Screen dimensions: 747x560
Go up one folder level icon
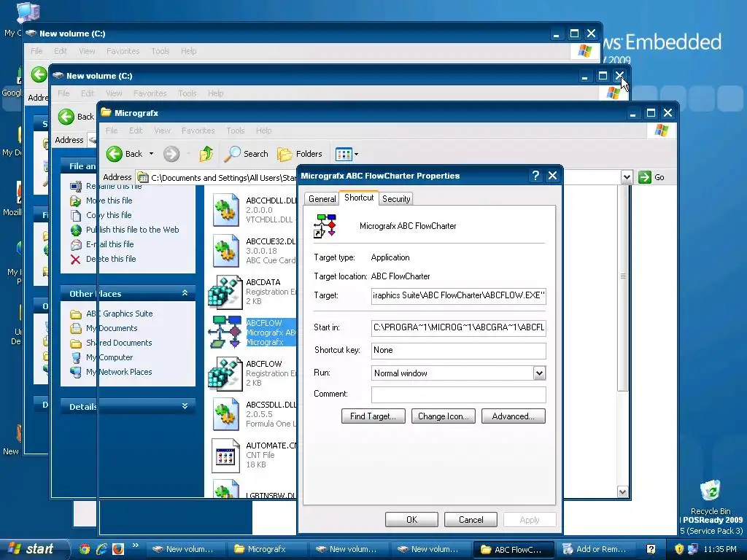tap(206, 154)
